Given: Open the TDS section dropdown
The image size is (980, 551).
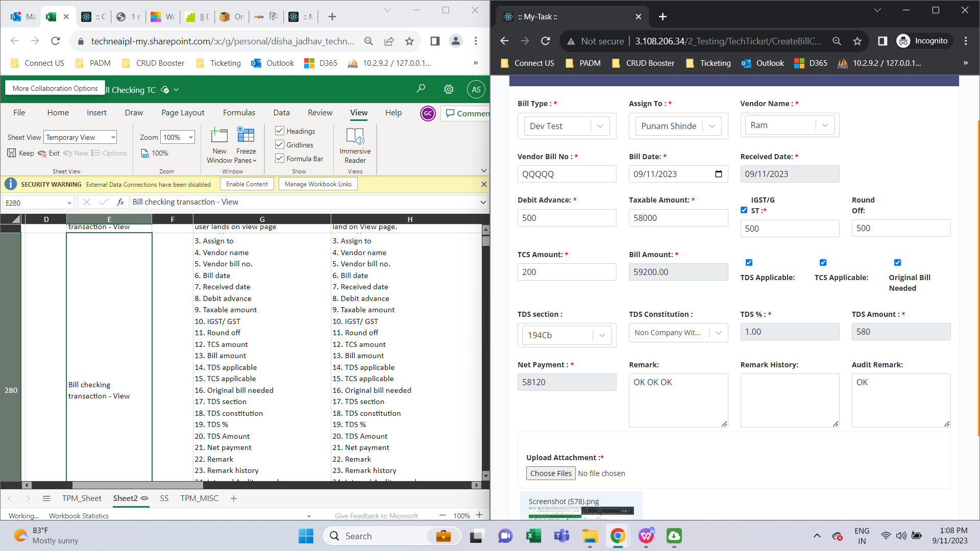Looking at the screenshot, I should click(x=567, y=335).
